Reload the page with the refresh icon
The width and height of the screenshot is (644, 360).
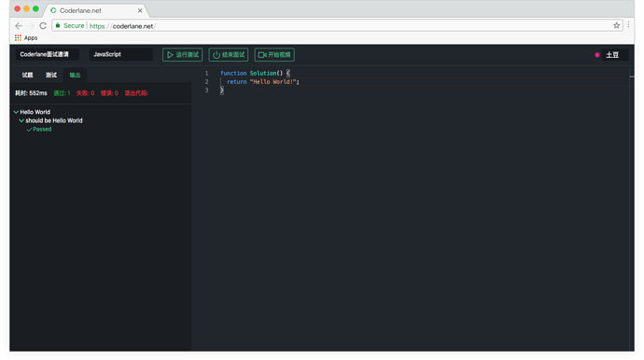point(43,26)
